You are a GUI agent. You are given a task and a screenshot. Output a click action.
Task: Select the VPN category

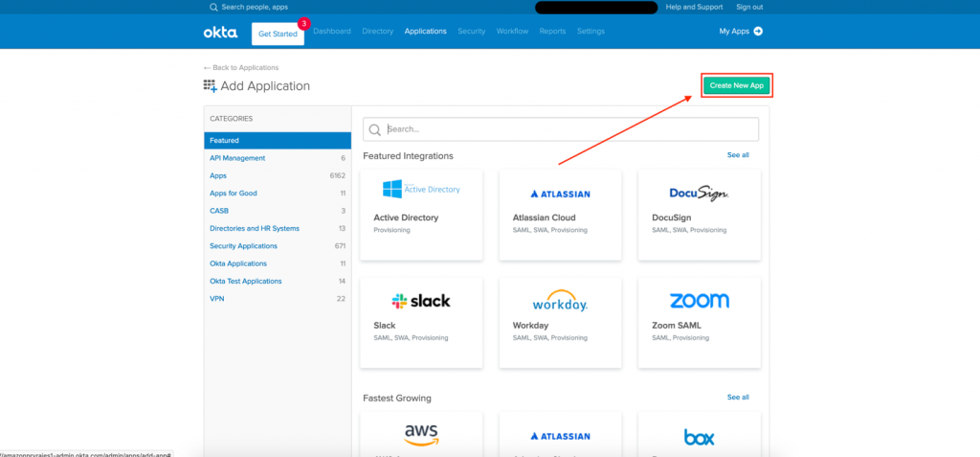click(278, 299)
